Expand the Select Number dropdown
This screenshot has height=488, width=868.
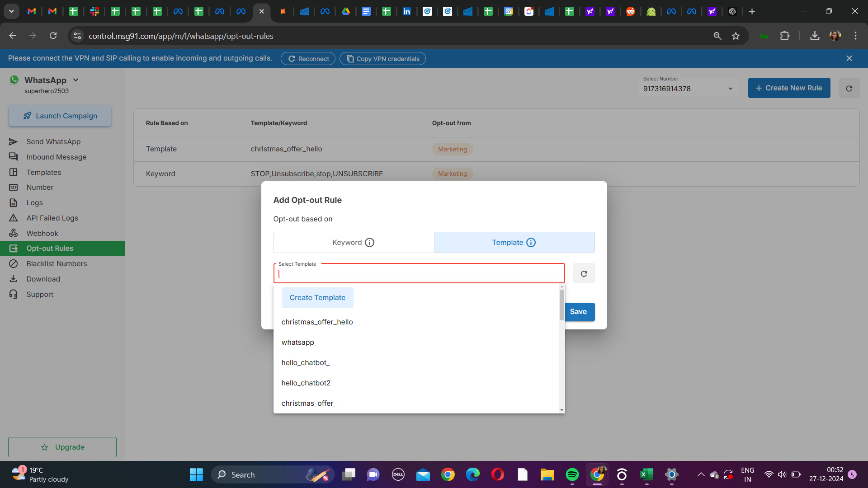tap(730, 89)
